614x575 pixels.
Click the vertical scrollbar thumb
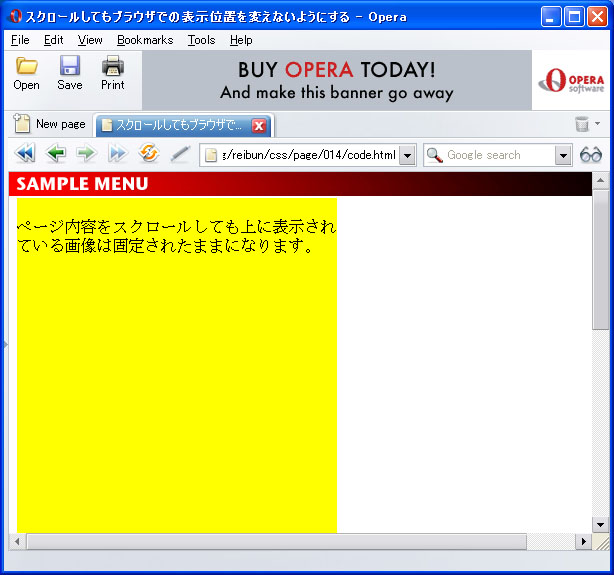(x=600, y=259)
